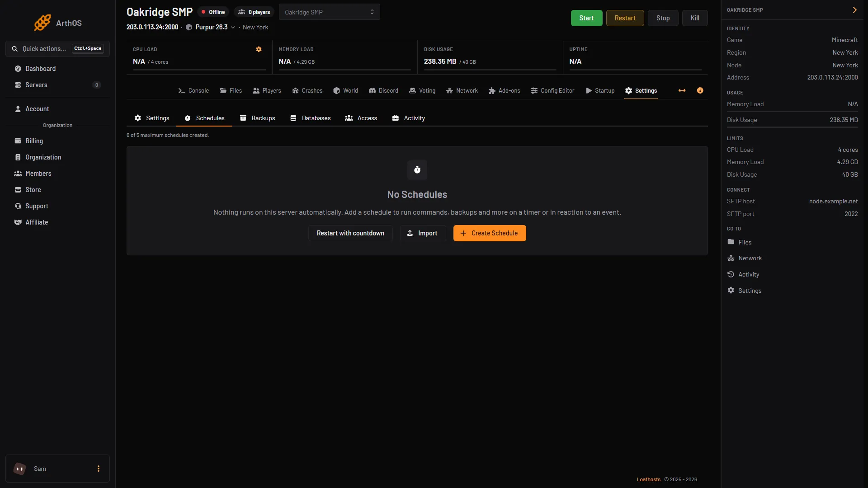
Task: Open the Discord tab
Action: tap(383, 90)
